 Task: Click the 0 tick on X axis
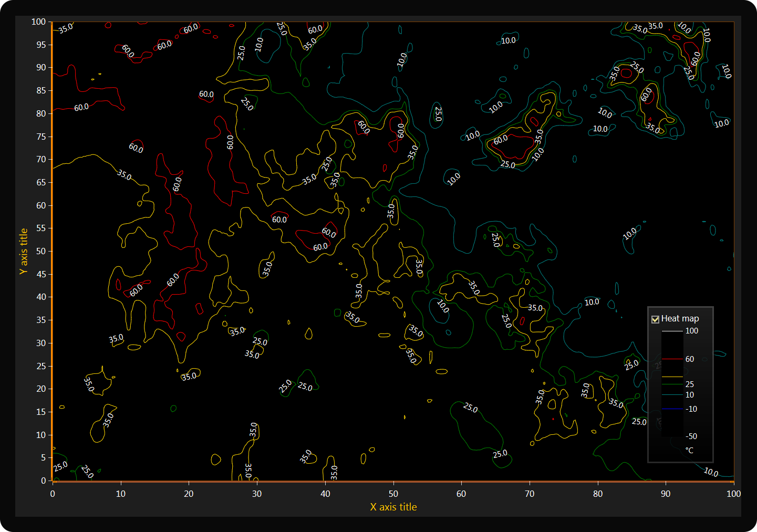point(53,494)
